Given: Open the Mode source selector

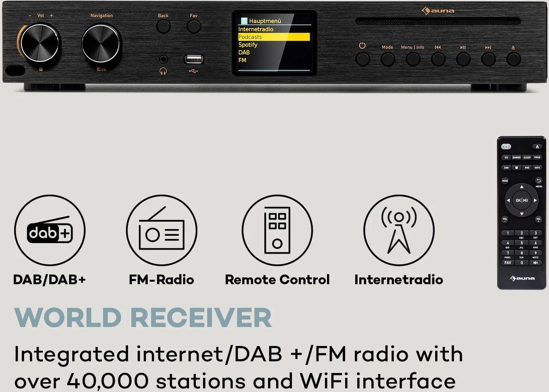Looking at the screenshot, I should (387, 58).
